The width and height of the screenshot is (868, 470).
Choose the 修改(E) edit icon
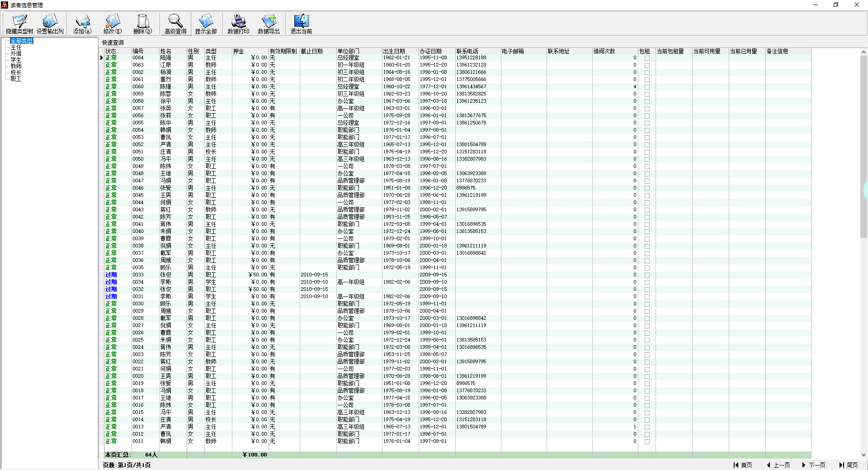[x=113, y=24]
